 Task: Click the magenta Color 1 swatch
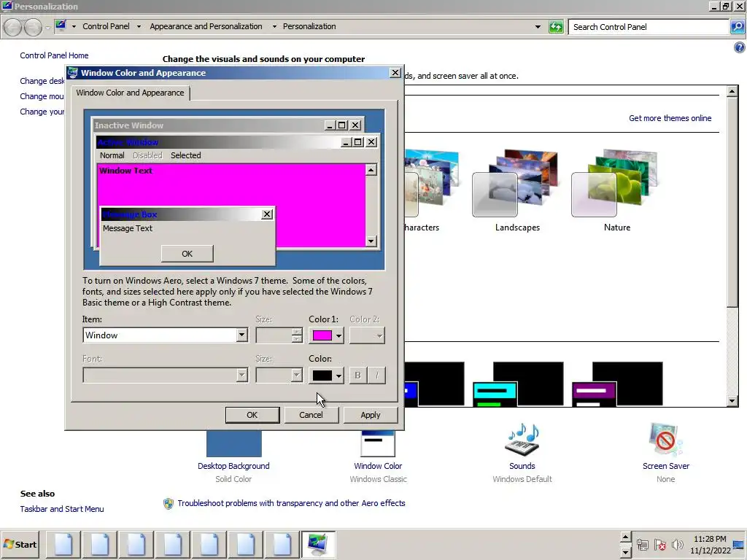click(x=322, y=335)
